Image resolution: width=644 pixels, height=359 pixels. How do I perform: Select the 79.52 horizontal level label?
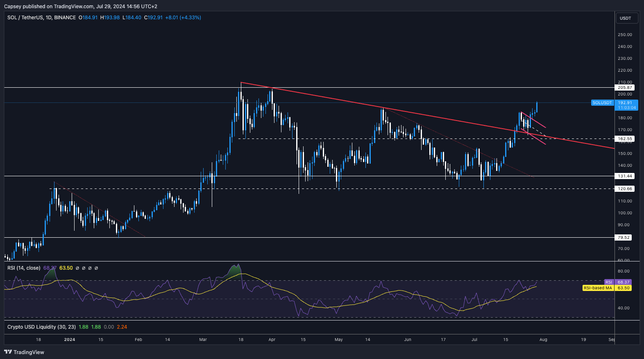point(624,238)
